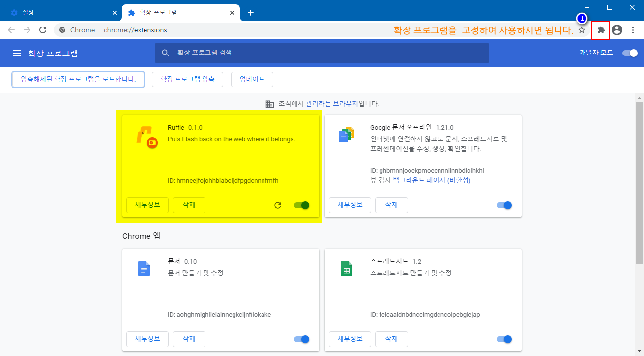This screenshot has width=644, height=356.
Task: Click the 업데이트 button
Action: [252, 79]
